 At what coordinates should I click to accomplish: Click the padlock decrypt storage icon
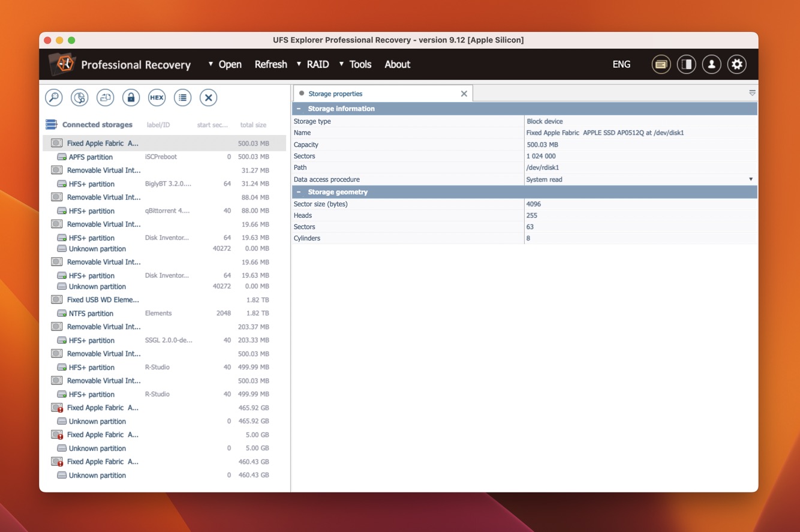(x=131, y=98)
